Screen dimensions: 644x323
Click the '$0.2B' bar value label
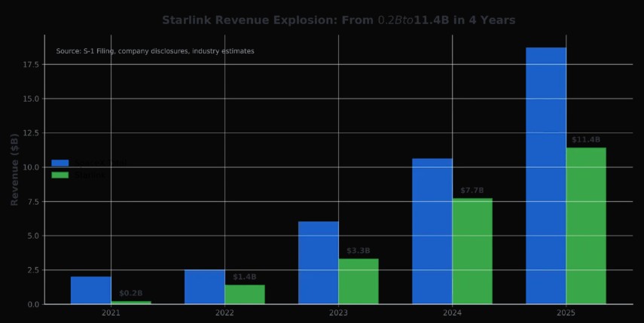[131, 293]
